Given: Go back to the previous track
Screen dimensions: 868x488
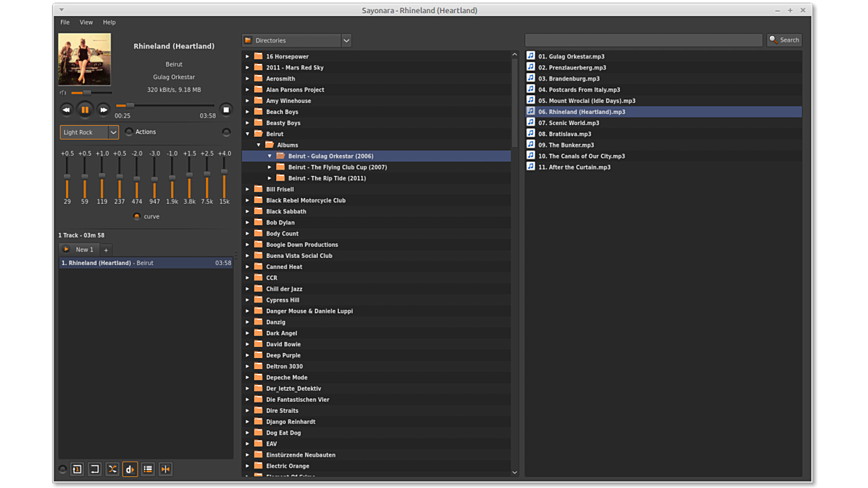Looking at the screenshot, I should pyautogui.click(x=66, y=110).
